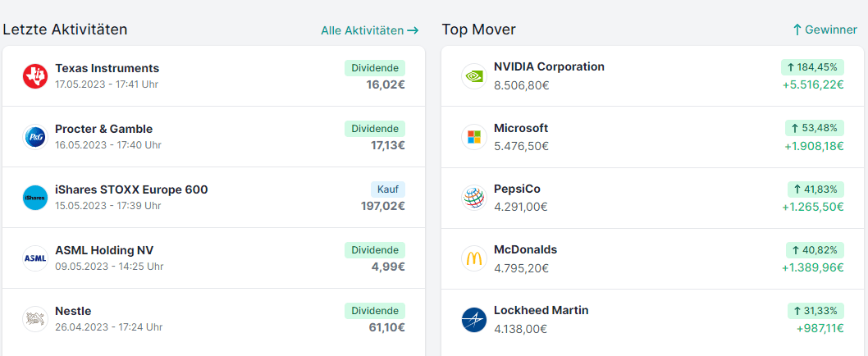Click the 17.05.2023 - 17:41 Uhr timestamp
The height and width of the screenshot is (356, 868).
pos(107,84)
